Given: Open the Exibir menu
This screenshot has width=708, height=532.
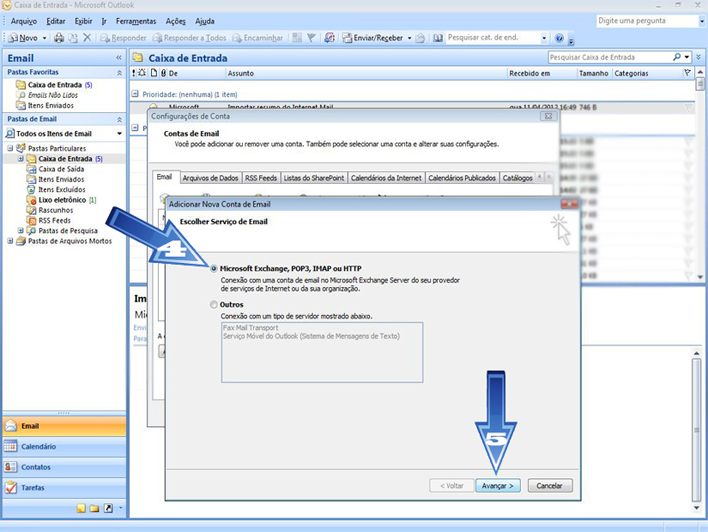Looking at the screenshot, I should tap(83, 21).
